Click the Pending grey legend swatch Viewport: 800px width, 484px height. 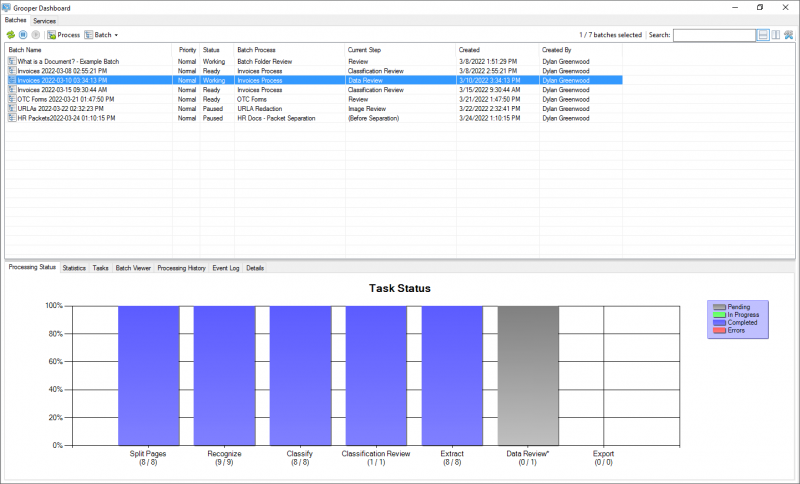719,307
